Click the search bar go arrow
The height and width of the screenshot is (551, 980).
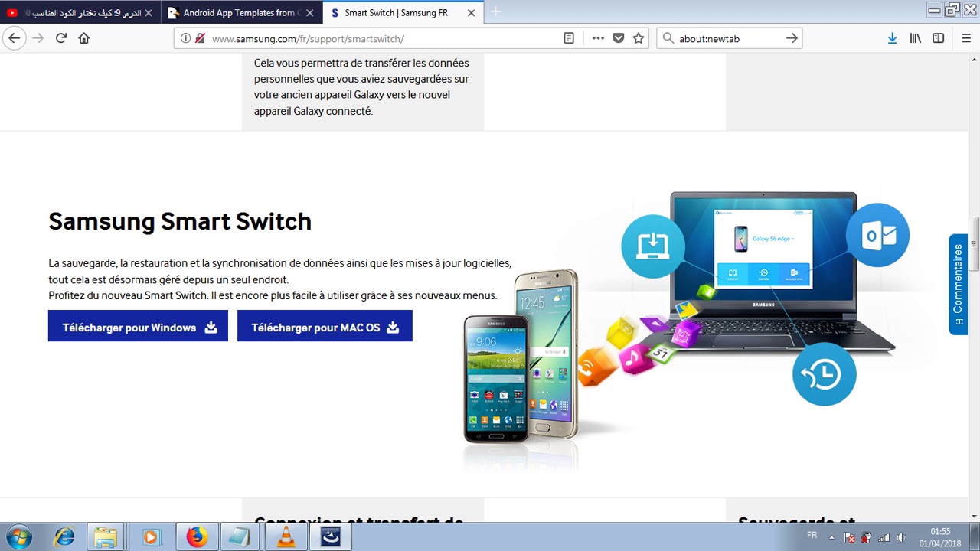coord(792,38)
